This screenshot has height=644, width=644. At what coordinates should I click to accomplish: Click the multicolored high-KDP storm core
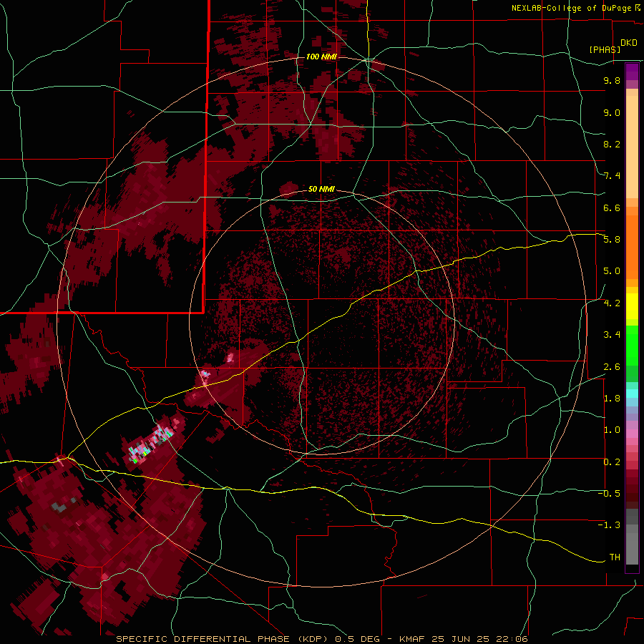coord(151,445)
